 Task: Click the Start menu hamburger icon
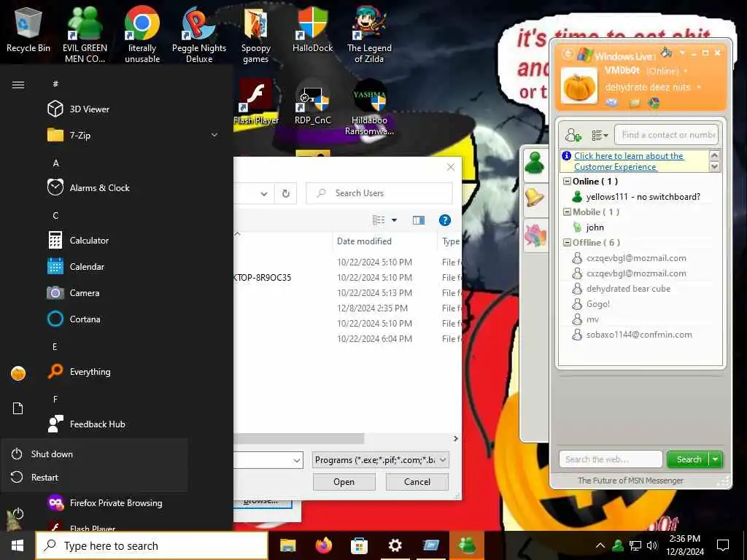[x=18, y=85]
